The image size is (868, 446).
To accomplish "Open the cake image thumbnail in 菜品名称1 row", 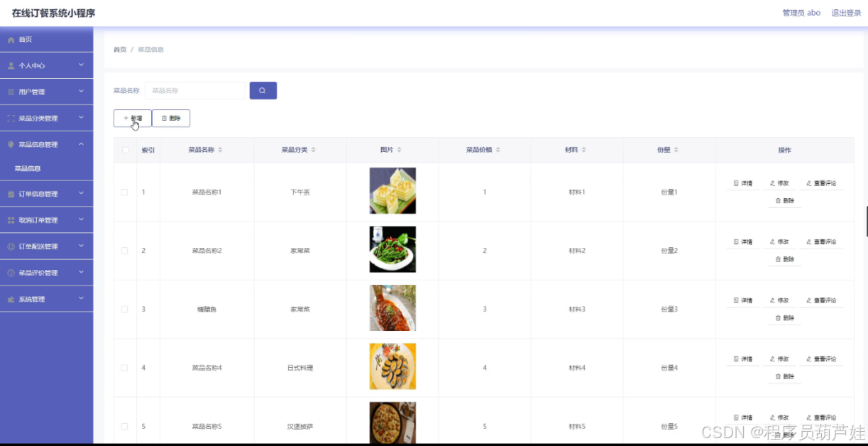I will point(392,191).
